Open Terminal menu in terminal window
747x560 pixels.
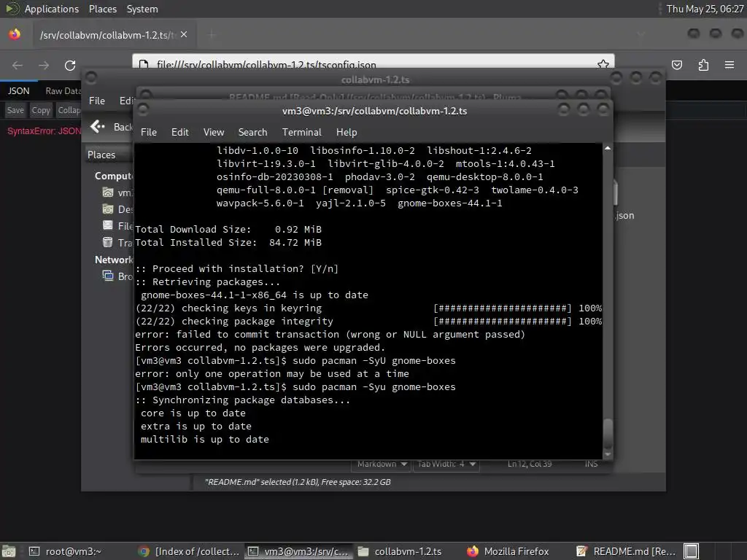tap(301, 133)
